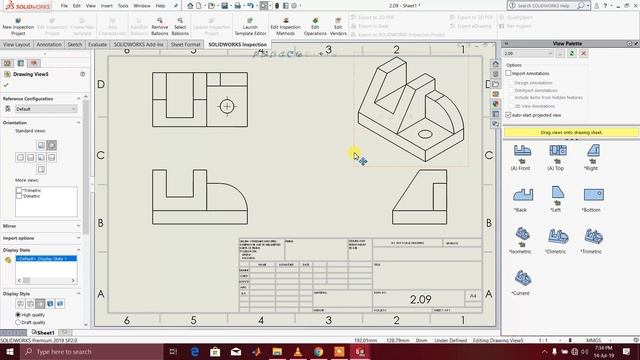Select High quality radio button
Image resolution: width=640 pixels, height=360 pixels.
[x=18, y=315]
